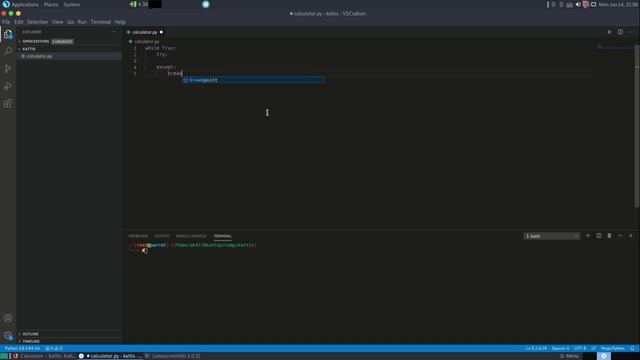Viewport: 640px width, 360px height.
Task: Open Explorer panel more actions ellipsis
Action: click(x=113, y=32)
